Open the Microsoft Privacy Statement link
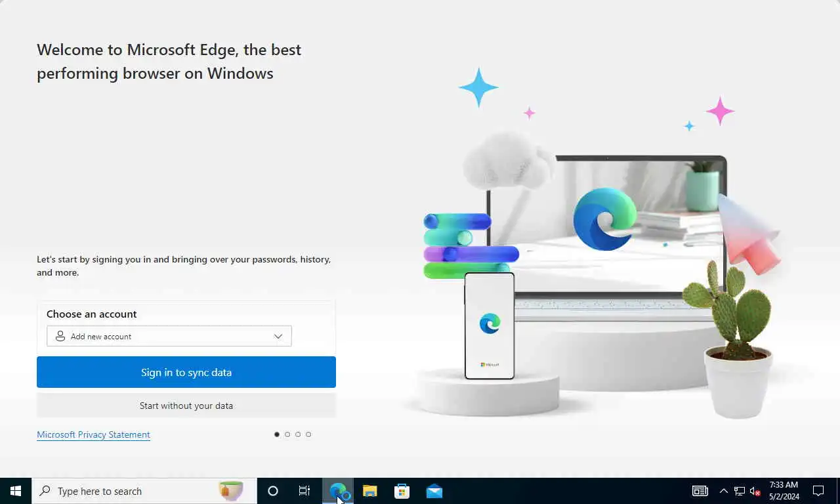The height and width of the screenshot is (504, 840). [93, 434]
